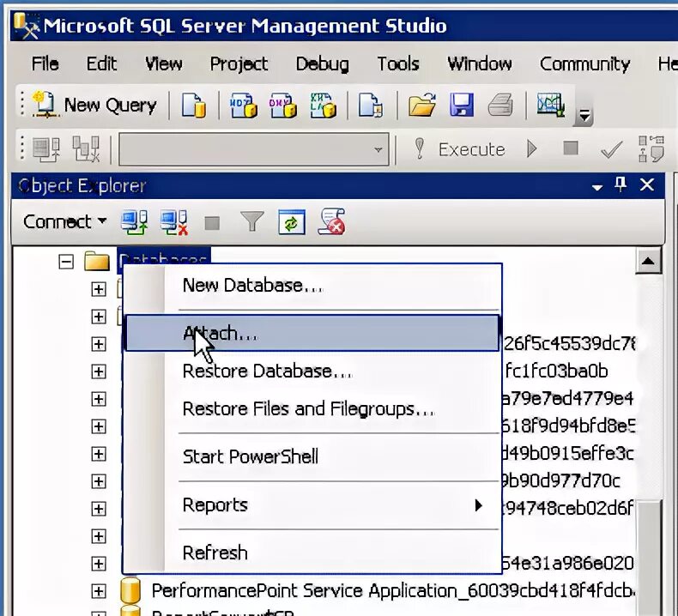Expand the tree node beside 9b90d977d70c
Screen dimensions: 678x616
(99, 481)
